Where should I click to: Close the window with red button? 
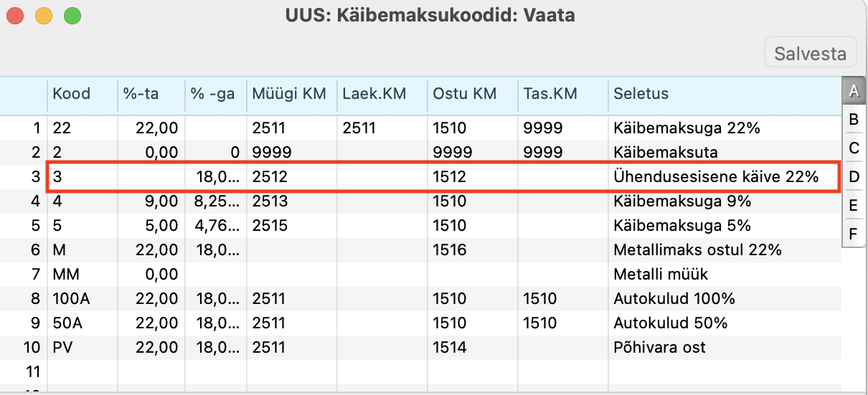pyautogui.click(x=15, y=15)
